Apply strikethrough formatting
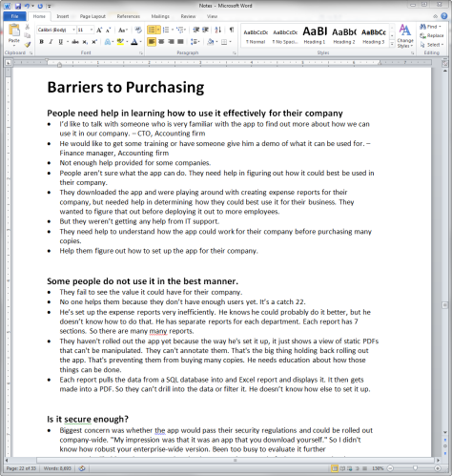The height and width of the screenshot is (476, 452). pos(75,42)
